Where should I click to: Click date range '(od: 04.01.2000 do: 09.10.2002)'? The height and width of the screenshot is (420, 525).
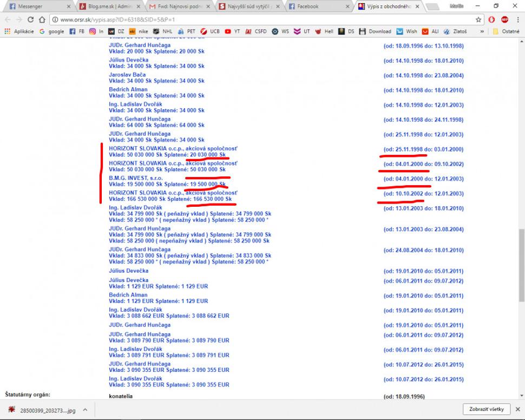[424, 164]
